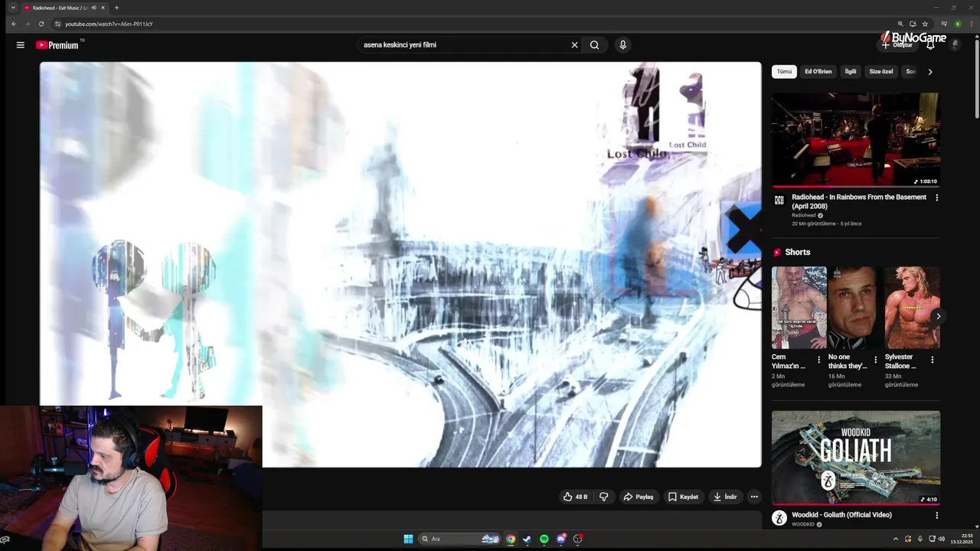Go back with browser back arrow
This screenshot has height=551, width=980.
[x=13, y=24]
